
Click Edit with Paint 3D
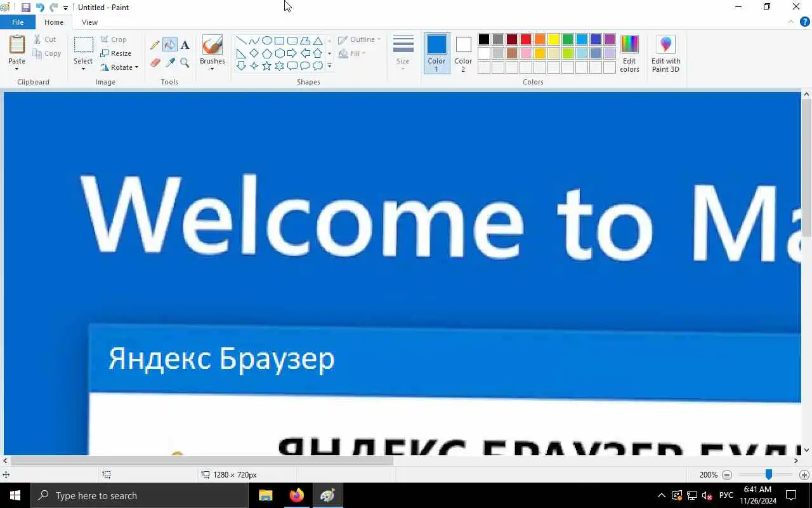click(x=665, y=53)
